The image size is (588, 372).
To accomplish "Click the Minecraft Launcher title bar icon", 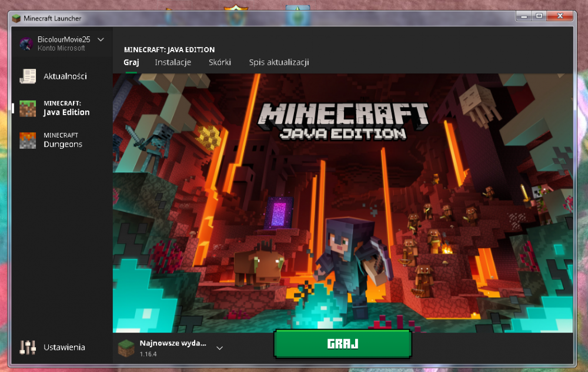I will 16,18.
